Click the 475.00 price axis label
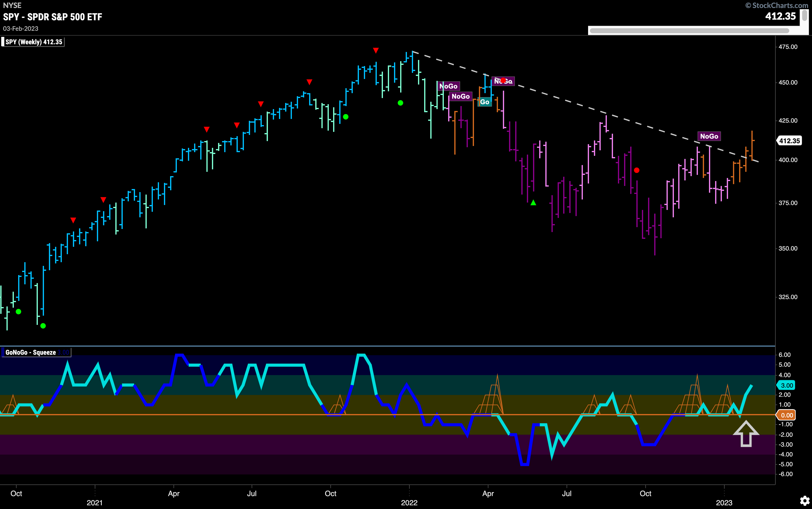The height and width of the screenshot is (509, 812). click(788, 47)
